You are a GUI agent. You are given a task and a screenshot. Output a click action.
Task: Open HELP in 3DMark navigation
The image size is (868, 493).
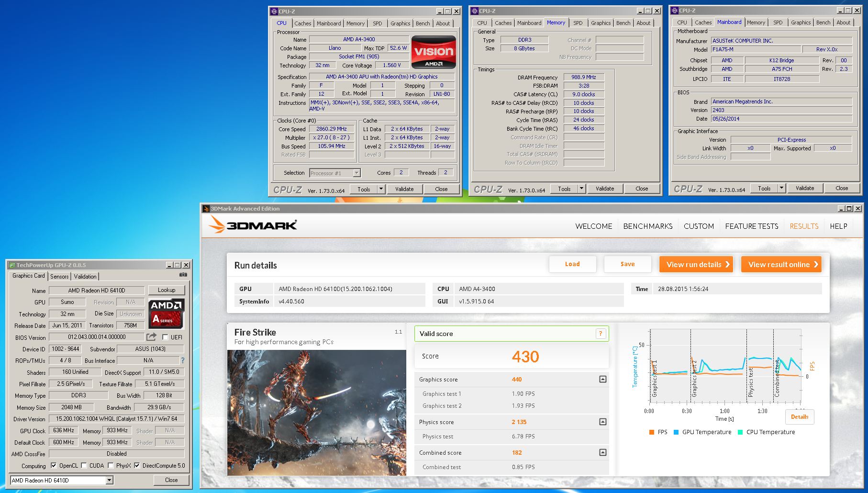click(x=838, y=226)
